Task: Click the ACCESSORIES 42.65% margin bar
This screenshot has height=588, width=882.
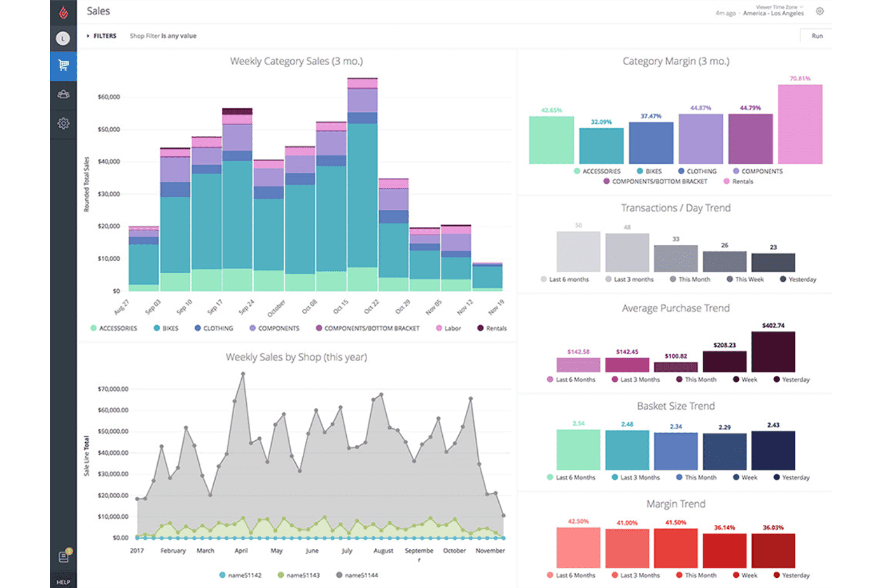Action: [551, 140]
